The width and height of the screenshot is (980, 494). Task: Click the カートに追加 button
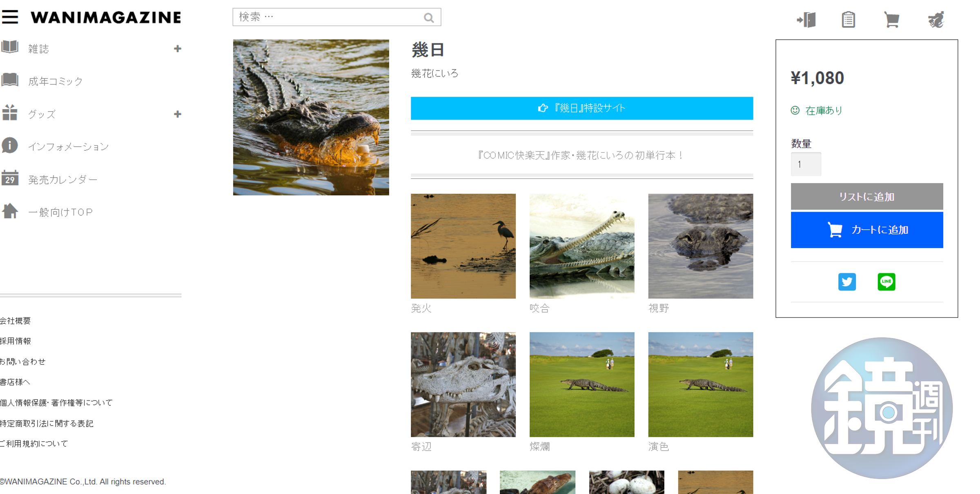point(867,230)
